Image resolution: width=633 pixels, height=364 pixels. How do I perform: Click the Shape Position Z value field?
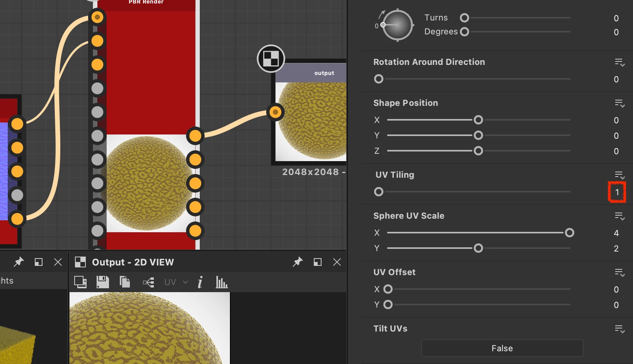[616, 151]
